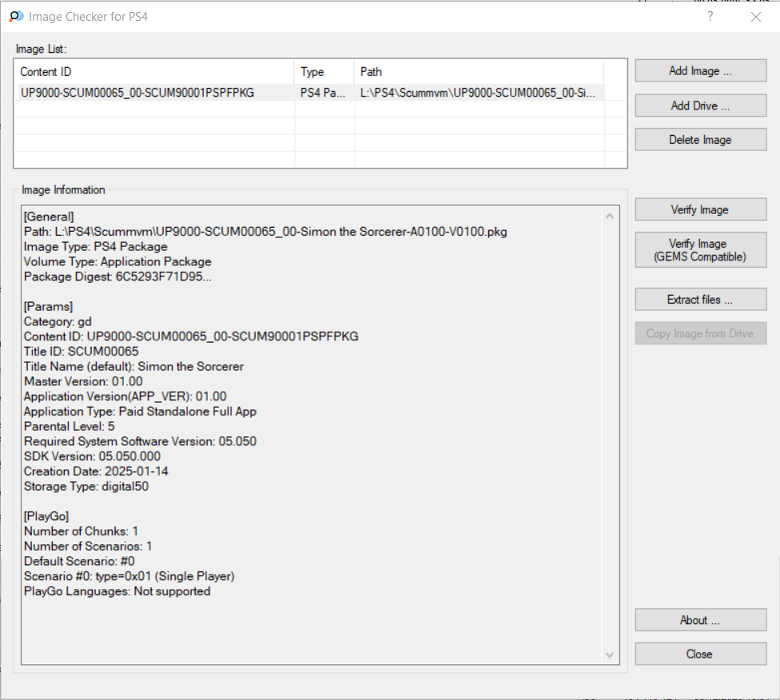Run Verify Image
This screenshot has height=700, width=780.
700,209
